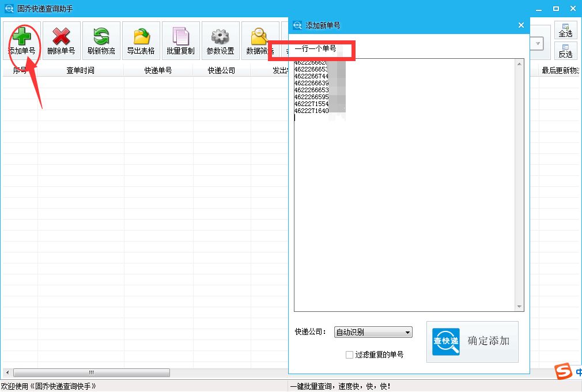Image resolution: width=582 pixels, height=392 pixels.
Task: Click the status bar text 欢迎使用《固乔快递查询快手》
Action: coord(48,386)
